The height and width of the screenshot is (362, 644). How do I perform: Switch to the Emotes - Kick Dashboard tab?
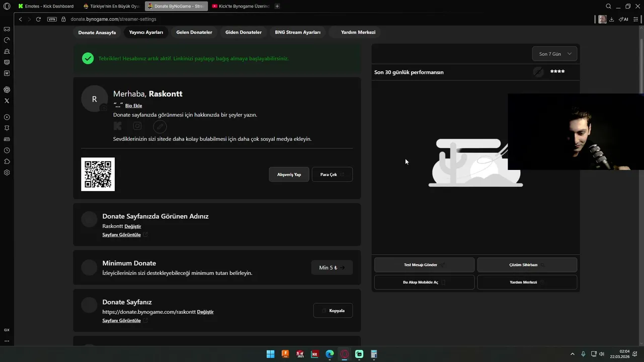click(x=46, y=6)
